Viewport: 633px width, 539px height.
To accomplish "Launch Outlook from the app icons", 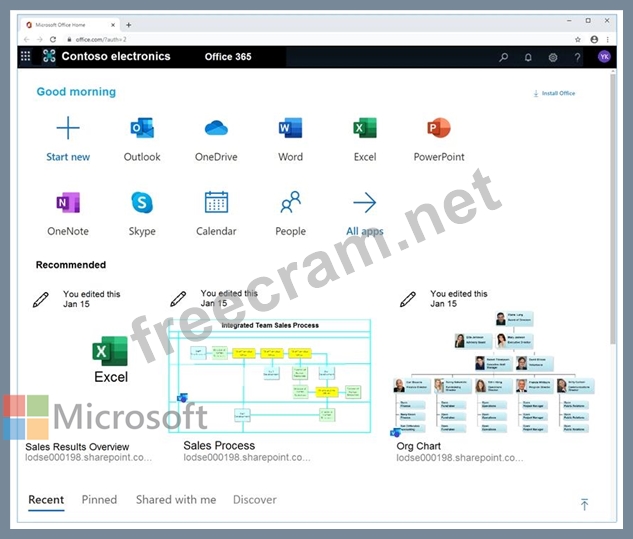I will 142,128.
